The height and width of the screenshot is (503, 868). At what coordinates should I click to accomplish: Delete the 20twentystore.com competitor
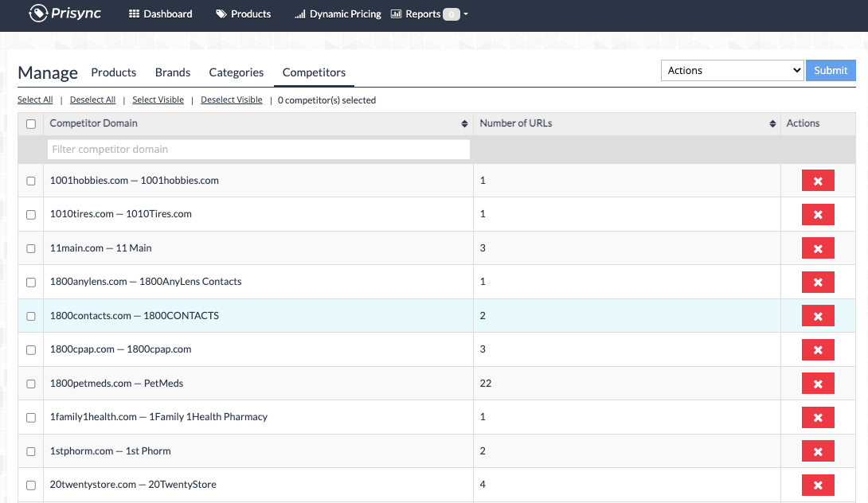tap(818, 485)
